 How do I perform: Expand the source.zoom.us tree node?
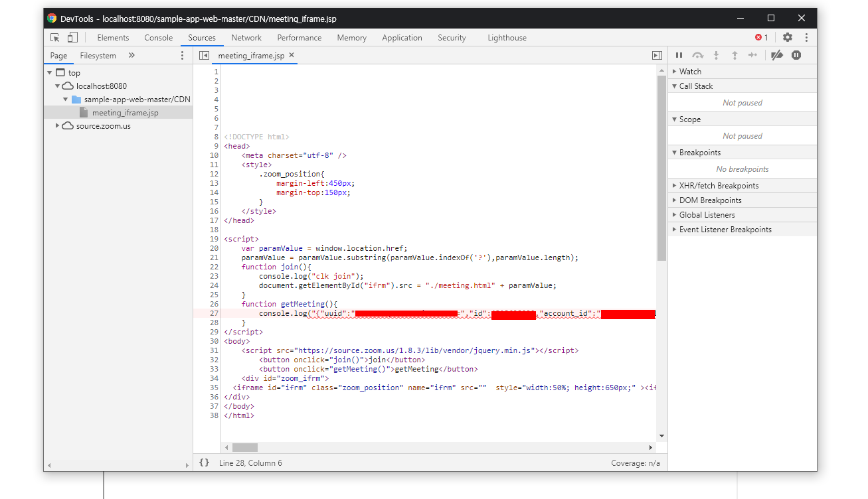58,126
